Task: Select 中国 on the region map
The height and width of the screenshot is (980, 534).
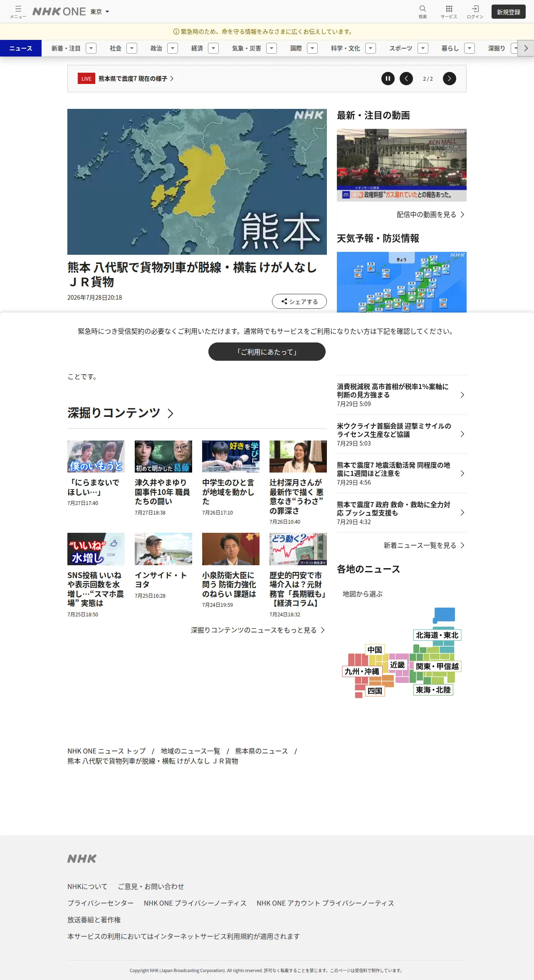Action: [x=375, y=650]
